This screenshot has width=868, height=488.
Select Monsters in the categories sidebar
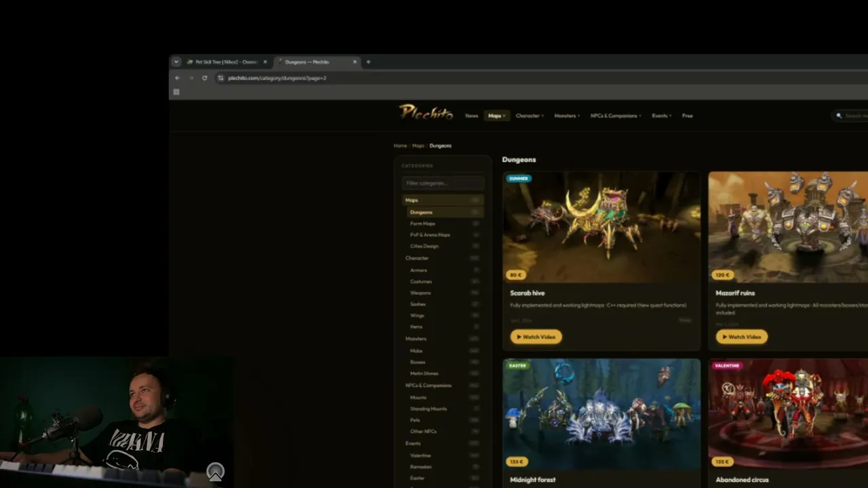[443, 339]
